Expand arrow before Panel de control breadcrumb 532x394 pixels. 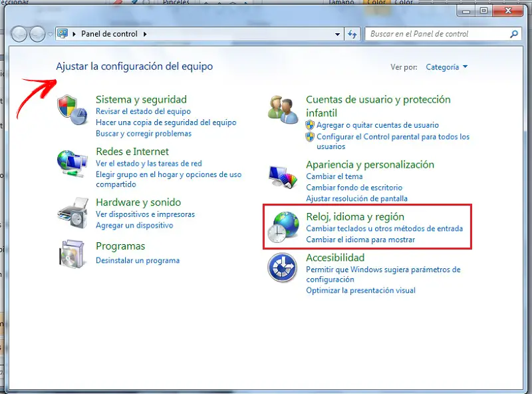pos(74,34)
